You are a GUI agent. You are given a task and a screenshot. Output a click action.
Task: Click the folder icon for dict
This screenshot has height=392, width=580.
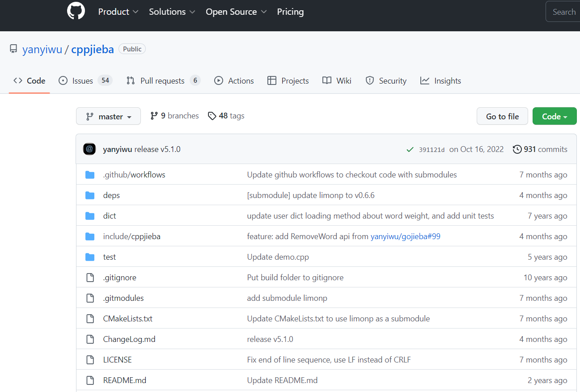(x=90, y=216)
